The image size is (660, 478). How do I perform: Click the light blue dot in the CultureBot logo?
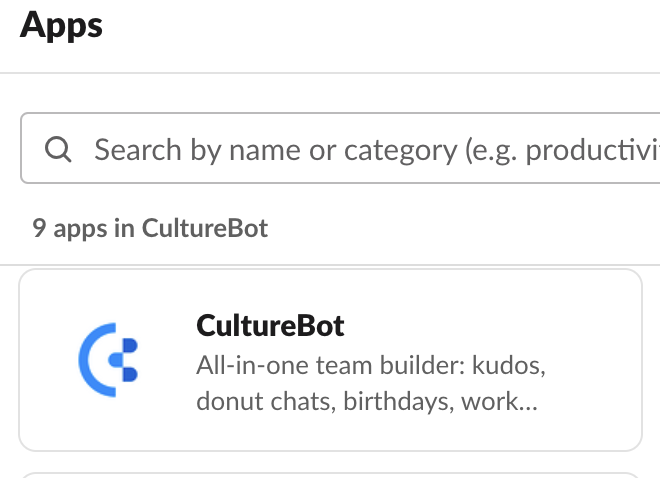tap(115, 360)
